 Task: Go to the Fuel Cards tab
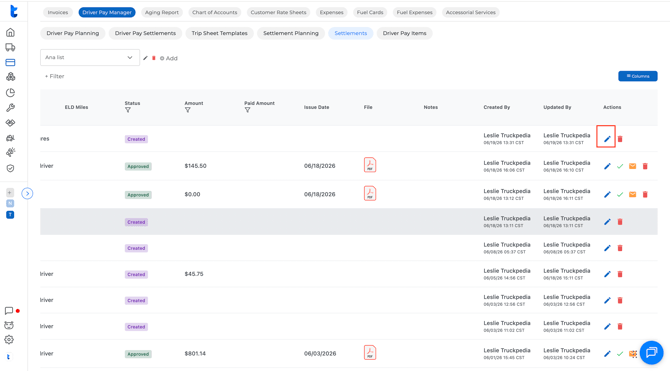click(370, 12)
